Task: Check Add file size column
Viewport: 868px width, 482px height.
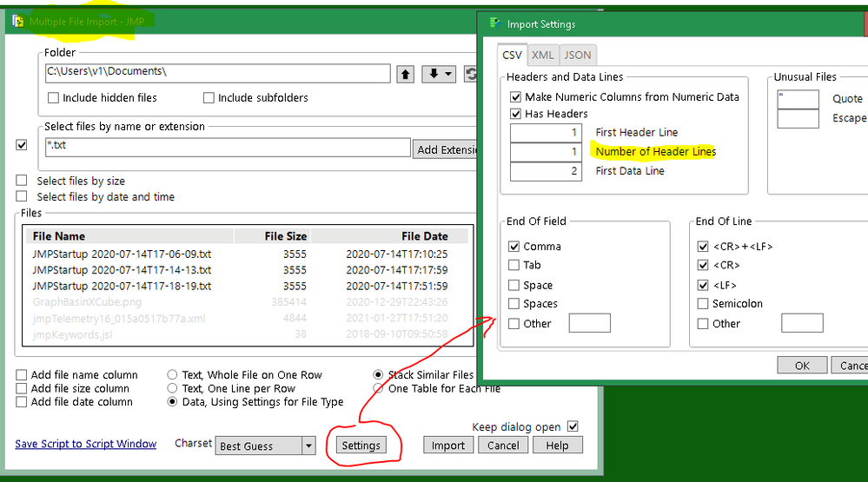Action: 21,388
